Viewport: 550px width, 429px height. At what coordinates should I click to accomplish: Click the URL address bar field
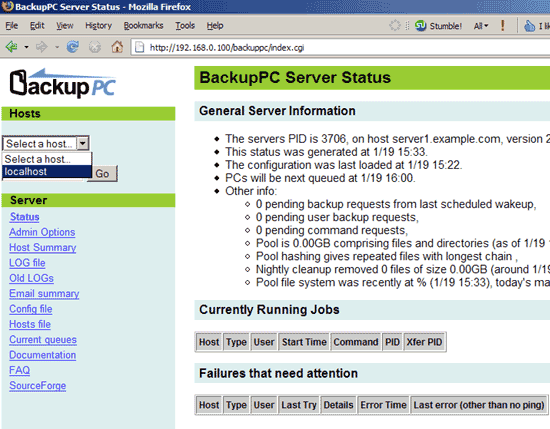(340, 47)
